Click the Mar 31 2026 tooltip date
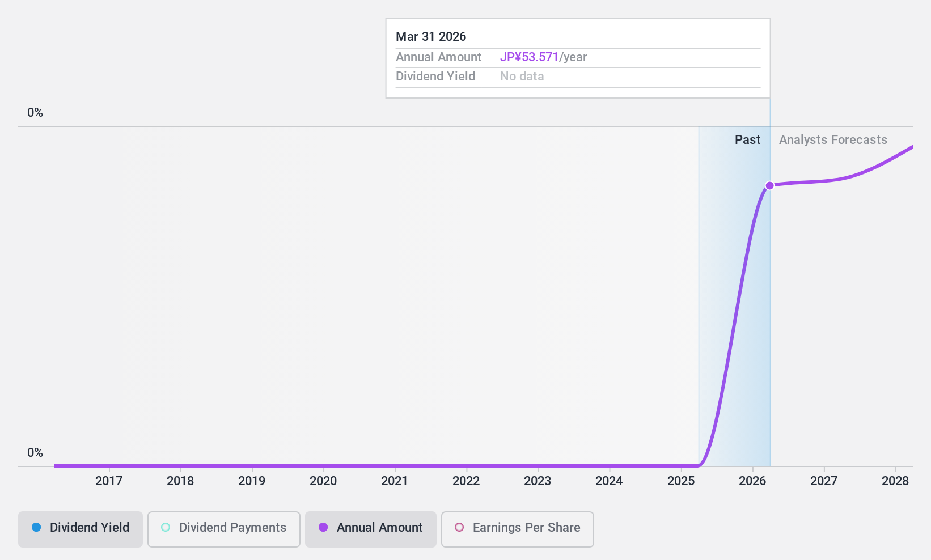This screenshot has height=560, width=931. [431, 36]
